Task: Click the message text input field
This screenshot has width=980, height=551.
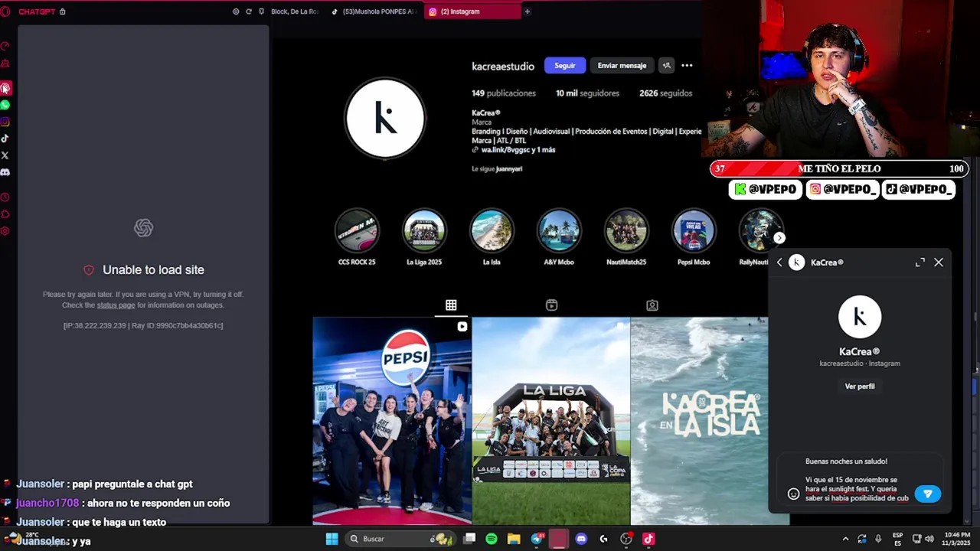Action: tap(857, 480)
